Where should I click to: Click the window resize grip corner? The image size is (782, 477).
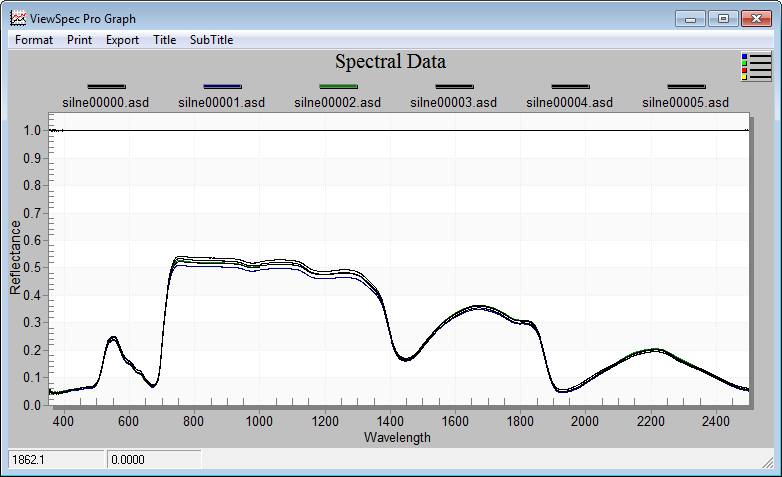click(768, 464)
